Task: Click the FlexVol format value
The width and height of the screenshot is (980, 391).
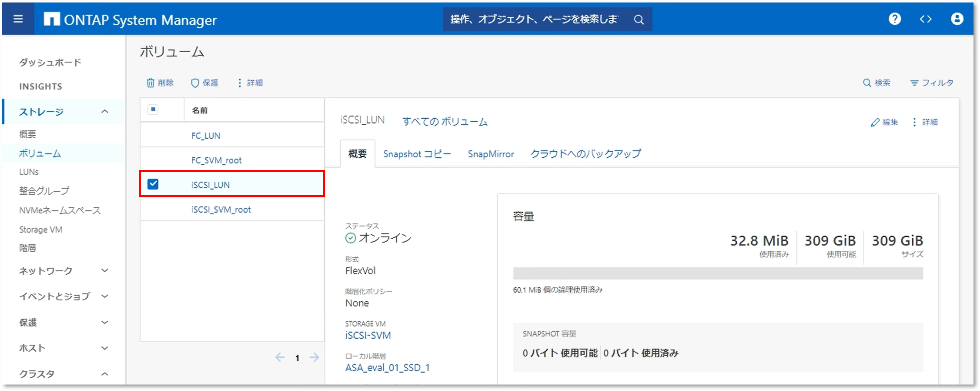Action: (360, 271)
